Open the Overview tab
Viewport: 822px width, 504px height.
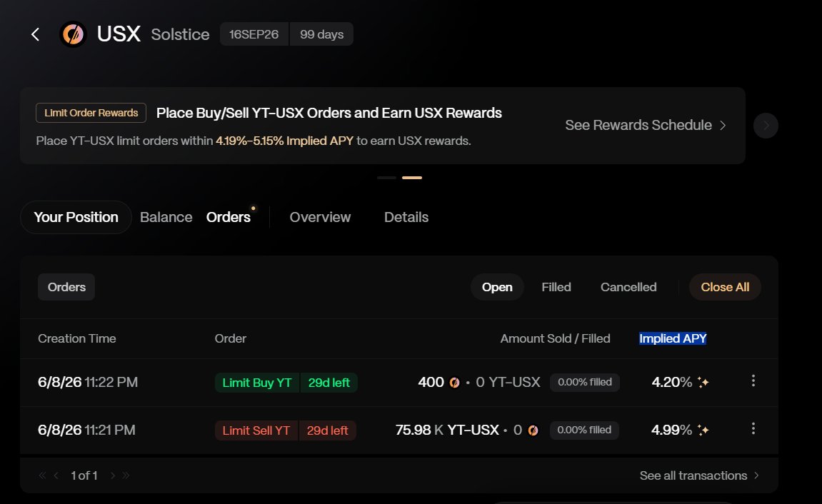pyautogui.click(x=320, y=217)
